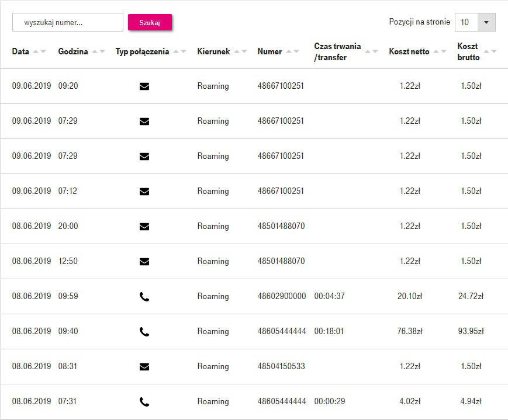Viewport: 508px width, 420px height.
Task: Click the envelope icon in the 09:20 row
Action: click(144, 86)
